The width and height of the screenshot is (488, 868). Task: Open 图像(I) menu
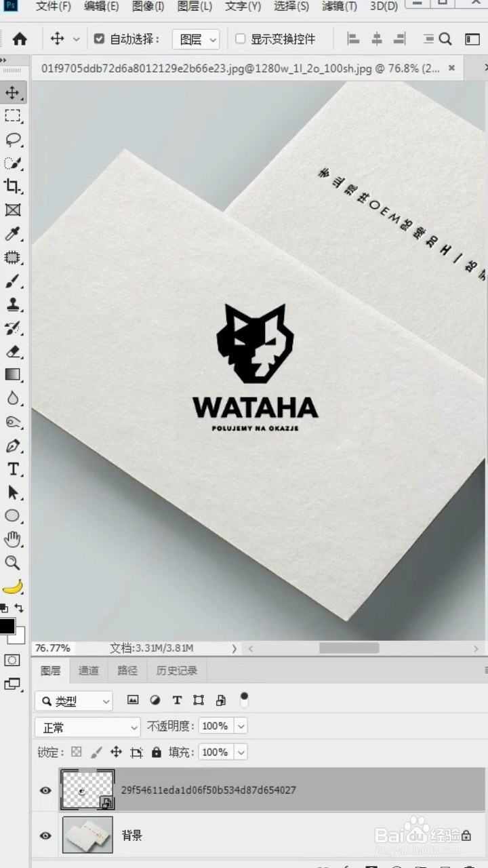point(148,6)
